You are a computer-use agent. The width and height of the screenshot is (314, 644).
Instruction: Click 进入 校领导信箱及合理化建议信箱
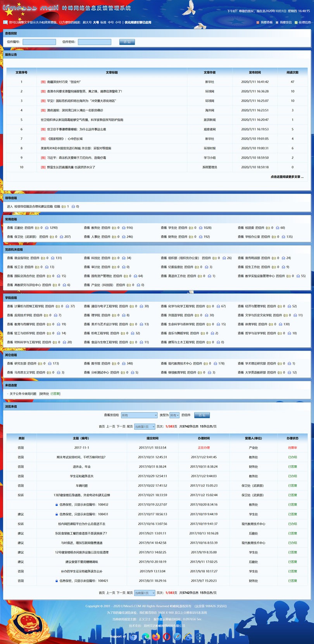(34, 207)
